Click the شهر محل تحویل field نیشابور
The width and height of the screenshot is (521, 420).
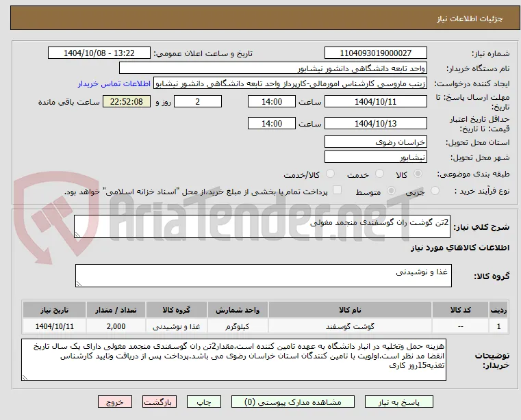pyautogui.click(x=375, y=157)
